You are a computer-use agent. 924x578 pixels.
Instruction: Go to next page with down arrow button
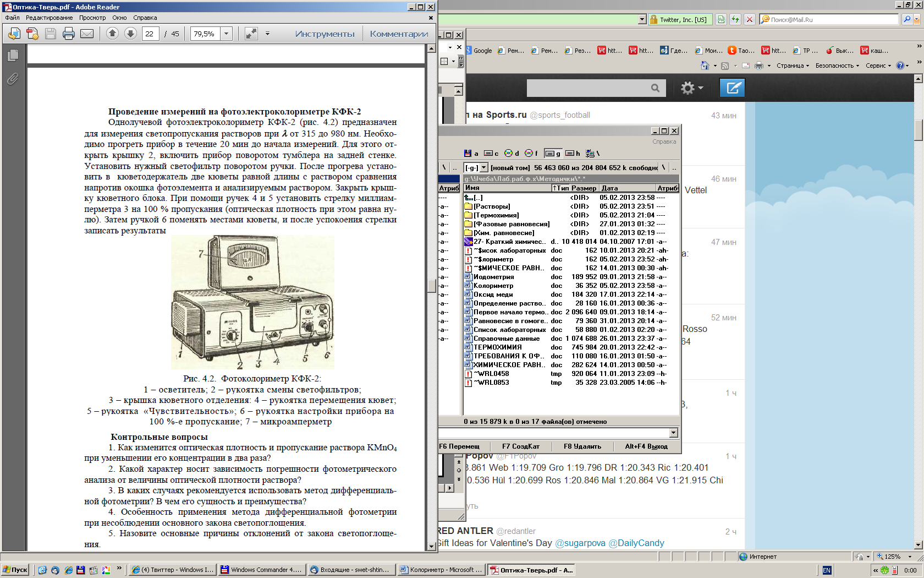click(x=130, y=34)
